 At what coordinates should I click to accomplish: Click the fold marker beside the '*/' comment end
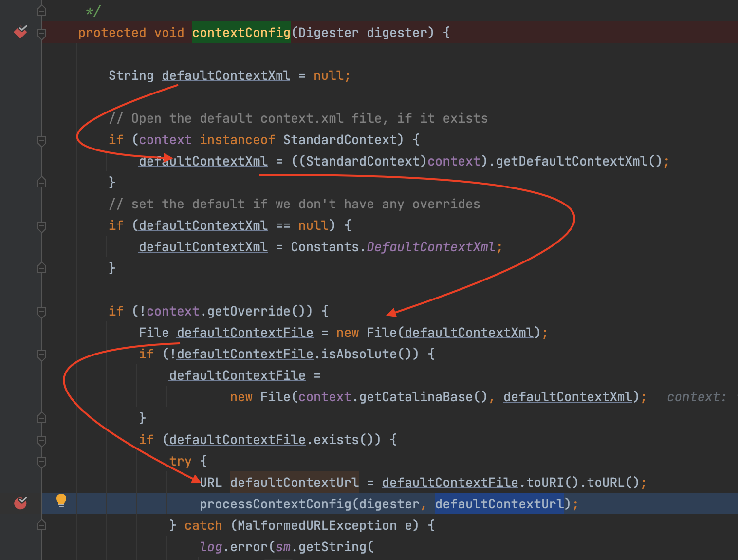pyautogui.click(x=42, y=10)
